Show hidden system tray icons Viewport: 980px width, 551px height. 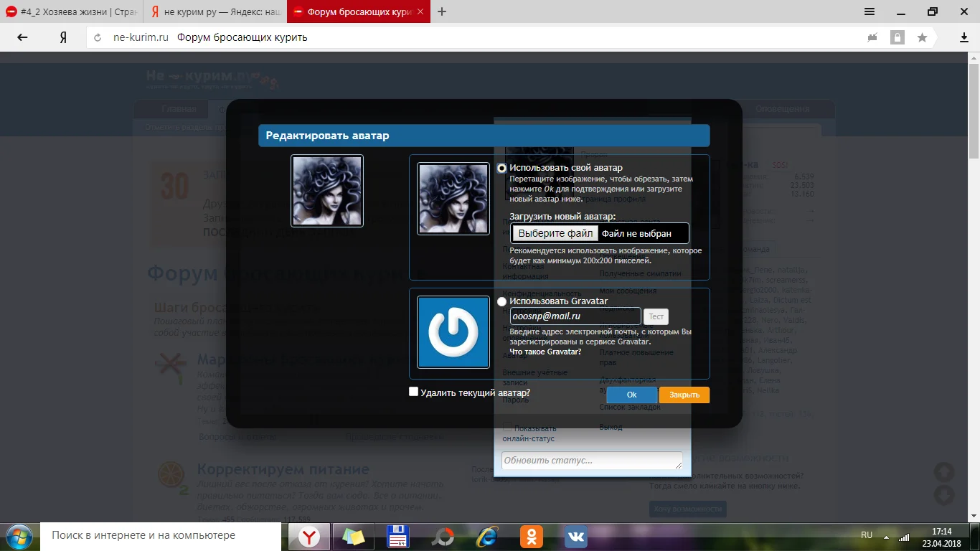coord(887,536)
